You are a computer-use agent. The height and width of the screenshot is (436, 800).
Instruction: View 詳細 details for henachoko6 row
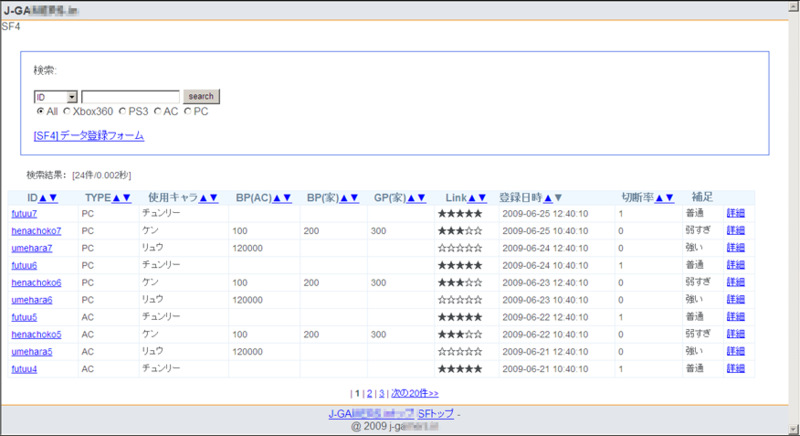pyautogui.click(x=736, y=282)
